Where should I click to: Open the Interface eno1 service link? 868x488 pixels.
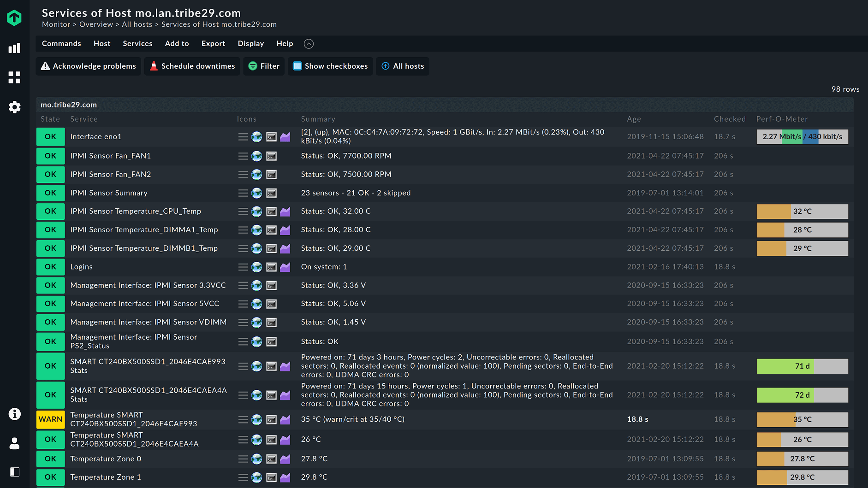pos(96,136)
